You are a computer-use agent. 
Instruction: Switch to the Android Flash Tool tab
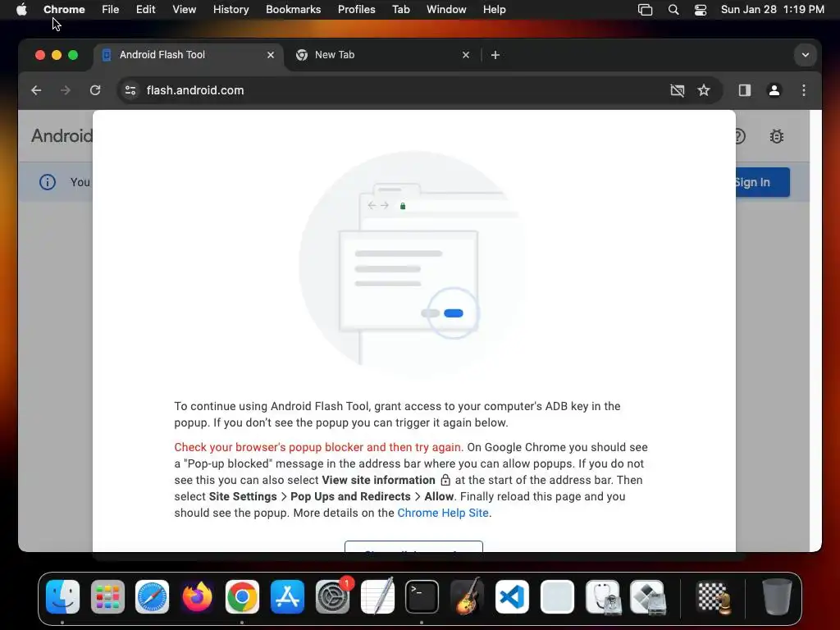[189, 55]
